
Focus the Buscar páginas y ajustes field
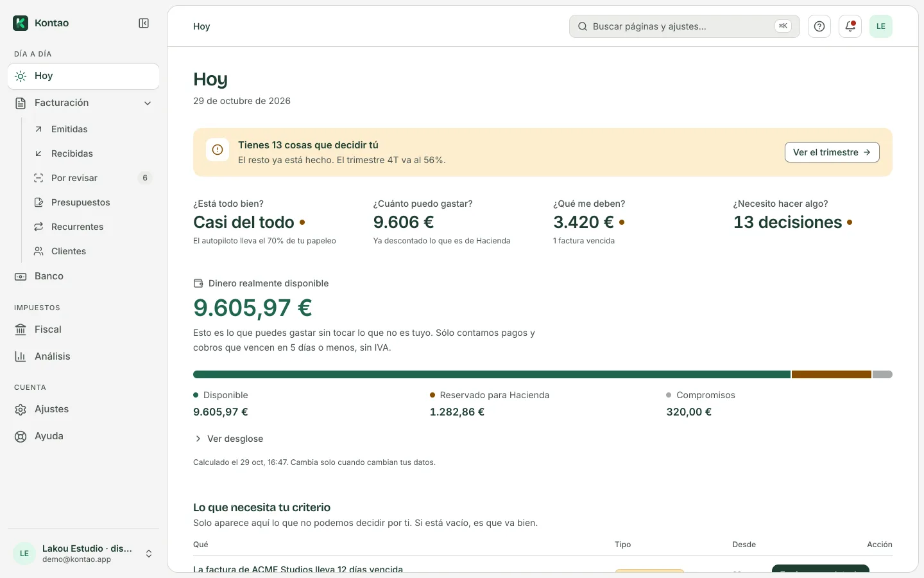click(684, 26)
